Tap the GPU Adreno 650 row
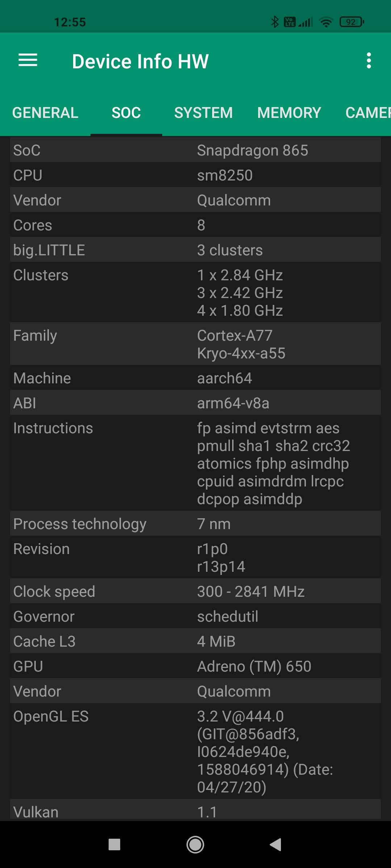Viewport: 391px width, 868px height. [195, 666]
